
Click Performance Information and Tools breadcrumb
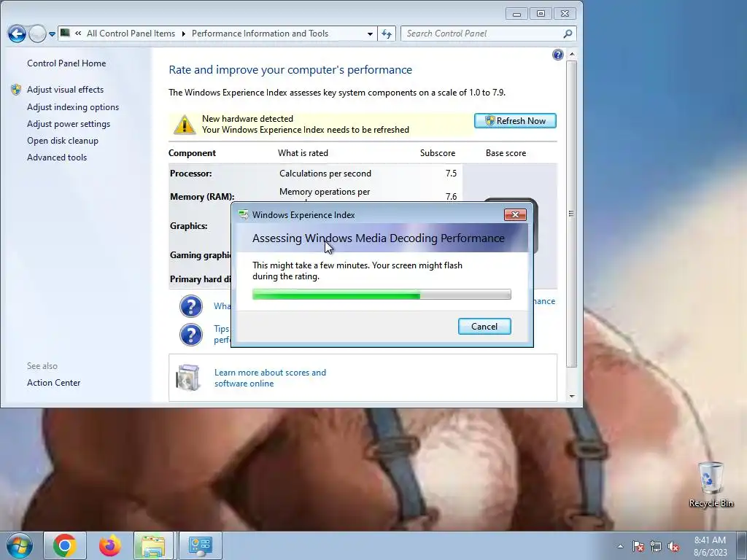(260, 34)
